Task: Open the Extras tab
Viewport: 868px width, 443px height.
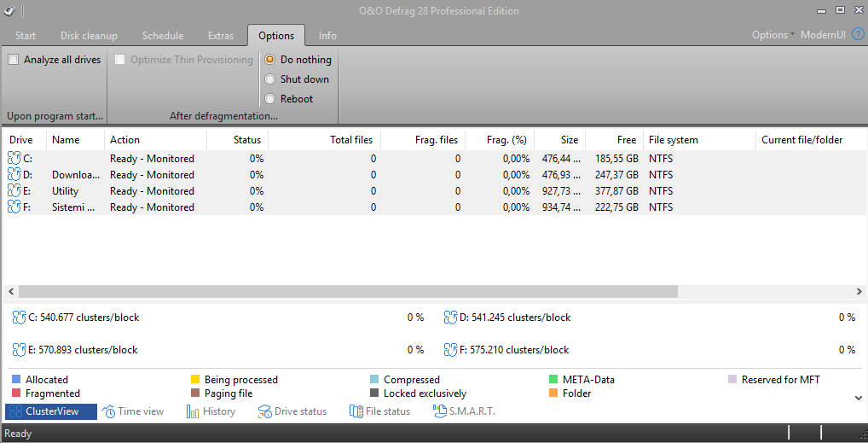Action: click(221, 36)
